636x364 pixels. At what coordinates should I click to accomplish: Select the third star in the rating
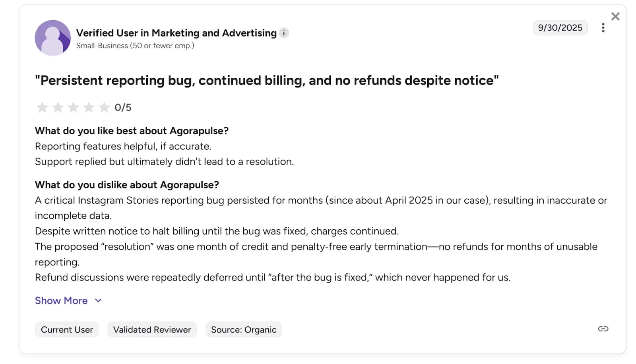tap(74, 107)
